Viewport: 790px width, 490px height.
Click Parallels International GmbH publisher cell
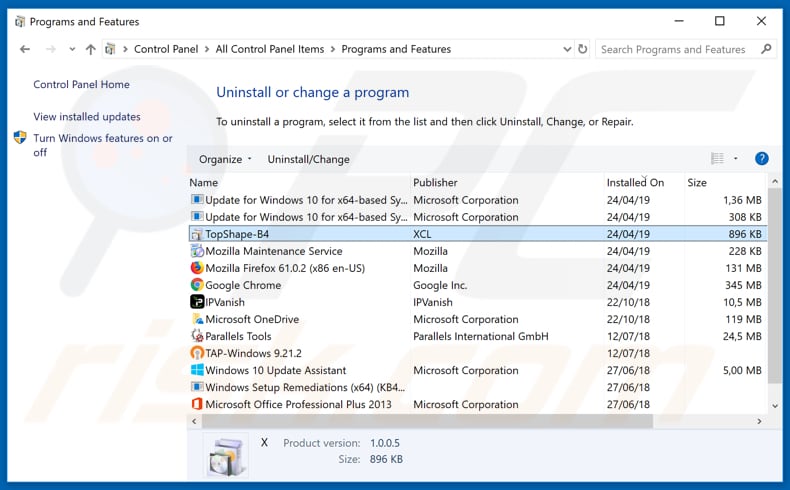pyautogui.click(x=481, y=336)
